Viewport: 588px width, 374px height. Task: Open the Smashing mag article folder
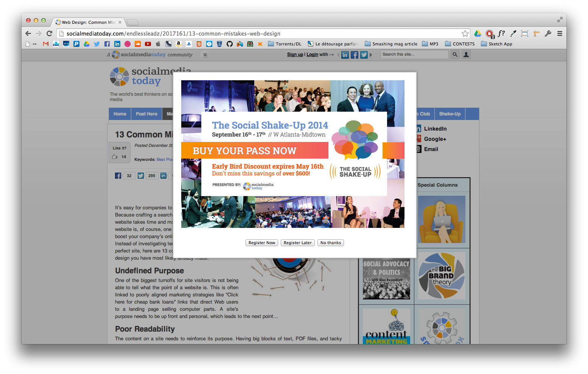click(x=391, y=44)
